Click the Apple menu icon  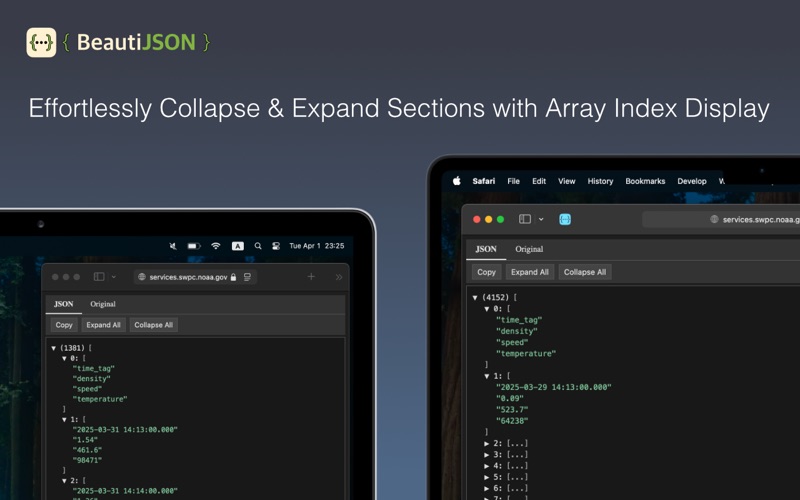click(x=457, y=181)
